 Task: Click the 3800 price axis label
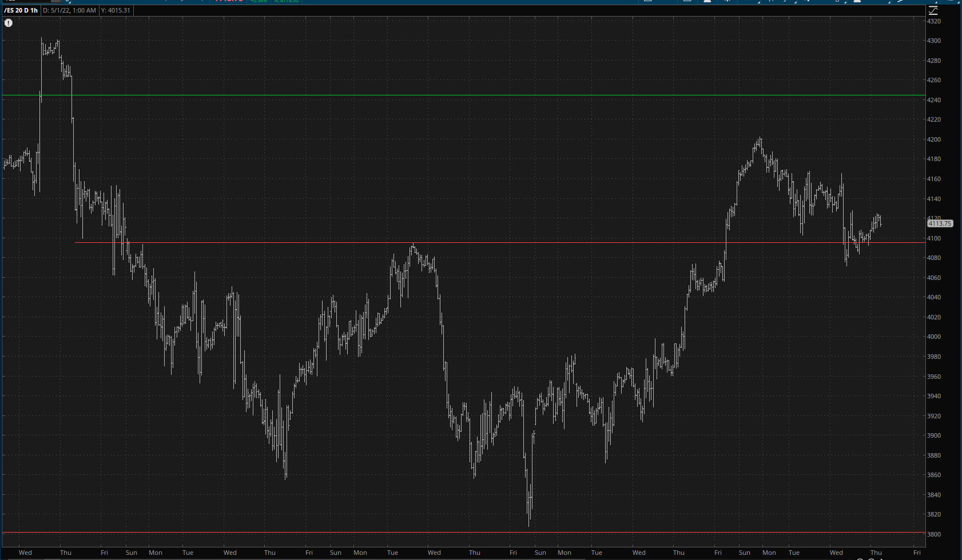click(933, 534)
